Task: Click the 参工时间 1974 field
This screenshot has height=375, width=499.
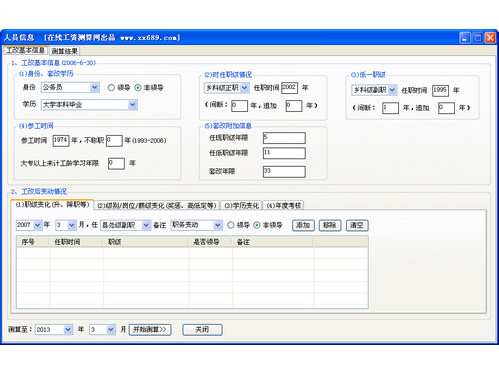Action: [61, 141]
